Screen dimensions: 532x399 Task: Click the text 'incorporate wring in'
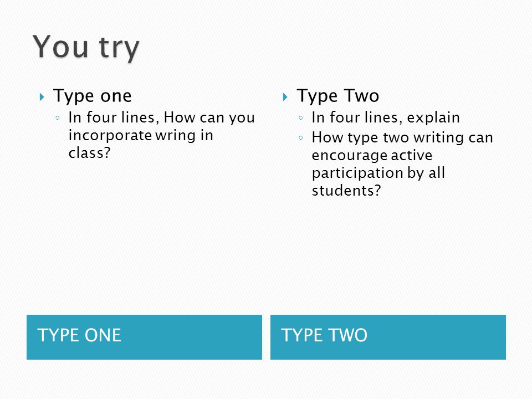141,135
